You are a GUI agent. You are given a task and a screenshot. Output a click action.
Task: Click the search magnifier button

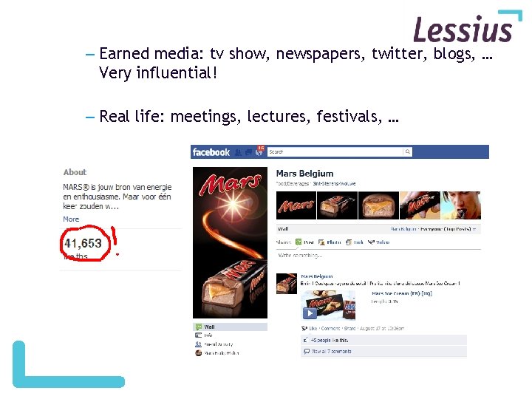pos(407,151)
